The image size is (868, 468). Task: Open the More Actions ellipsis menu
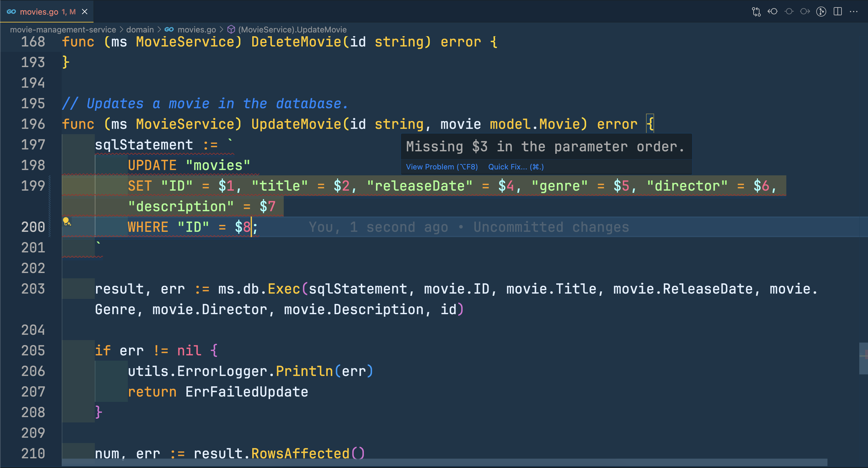[854, 12]
